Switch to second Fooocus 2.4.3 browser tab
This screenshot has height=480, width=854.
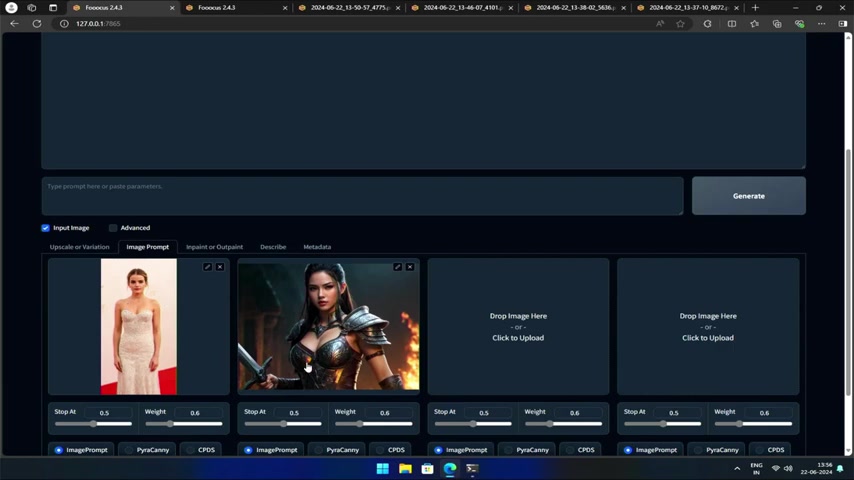[234, 8]
